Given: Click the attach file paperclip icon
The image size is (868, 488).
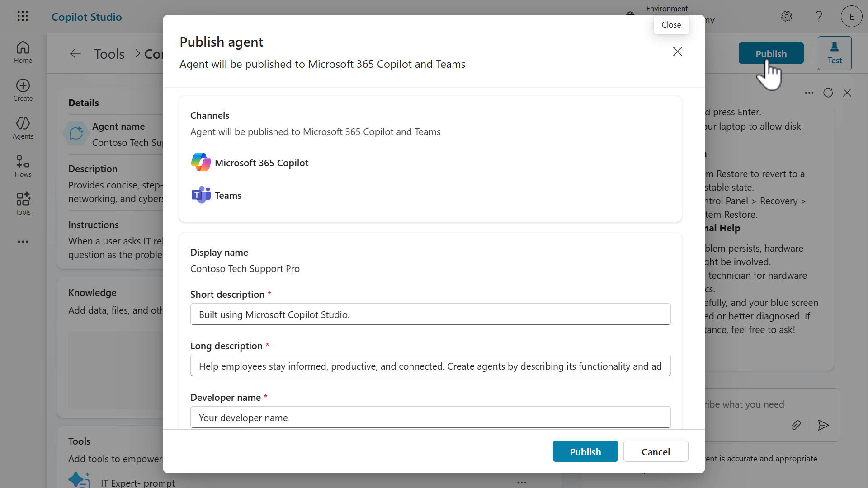Looking at the screenshot, I should pos(796,425).
